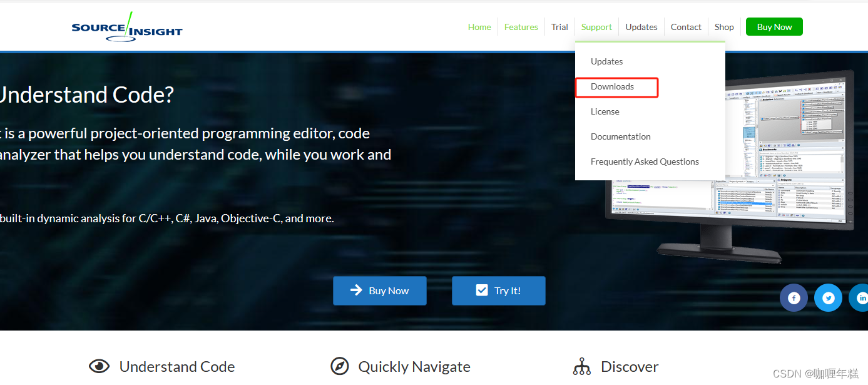Viewport: 868px width, 385px height.
Task: Open the Trial menu item
Action: 559,27
